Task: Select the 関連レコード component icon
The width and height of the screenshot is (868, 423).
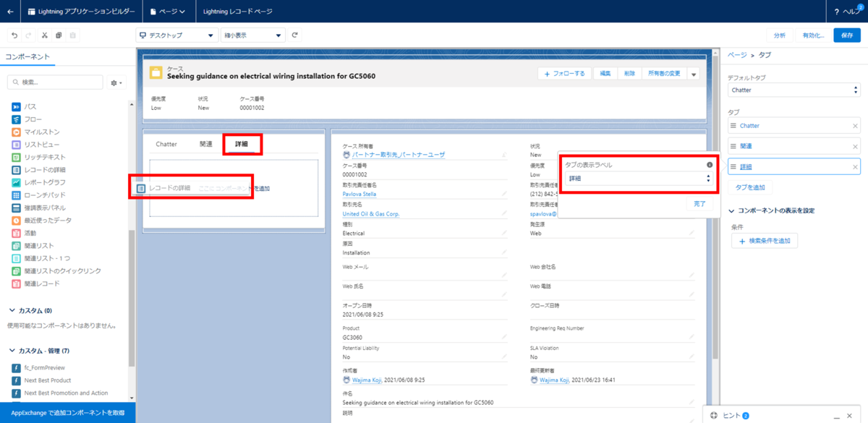Action: [16, 283]
